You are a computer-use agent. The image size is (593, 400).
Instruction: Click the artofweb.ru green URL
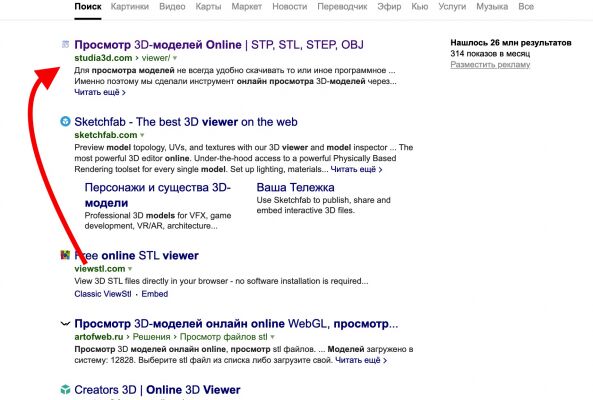coord(99,336)
